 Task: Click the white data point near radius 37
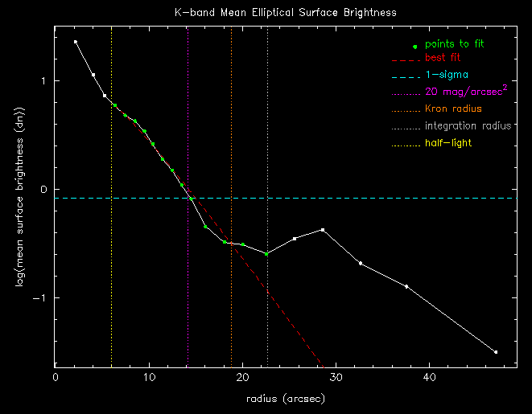coord(406,286)
